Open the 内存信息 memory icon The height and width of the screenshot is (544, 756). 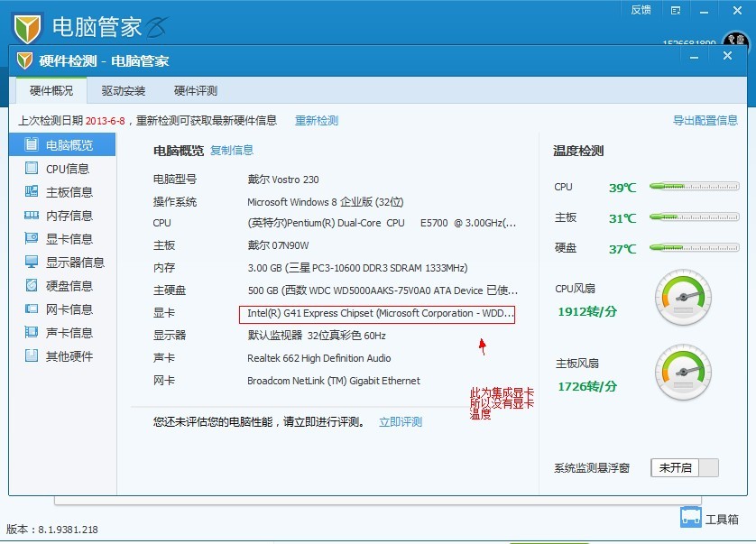coord(32,215)
